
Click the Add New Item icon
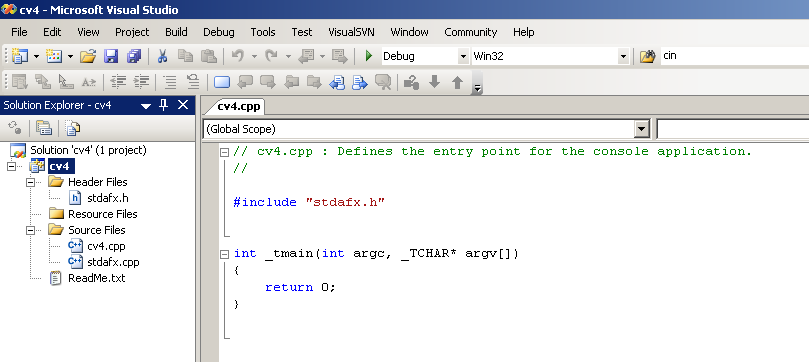coord(54,56)
